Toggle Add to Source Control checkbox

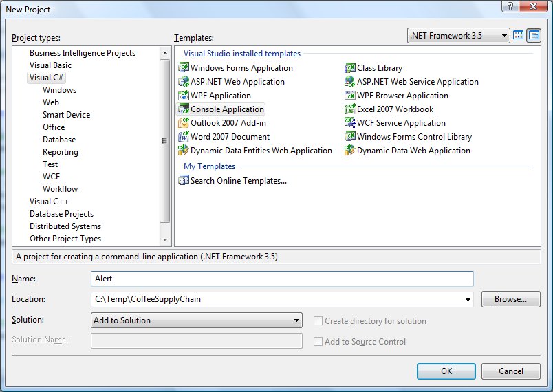318,341
